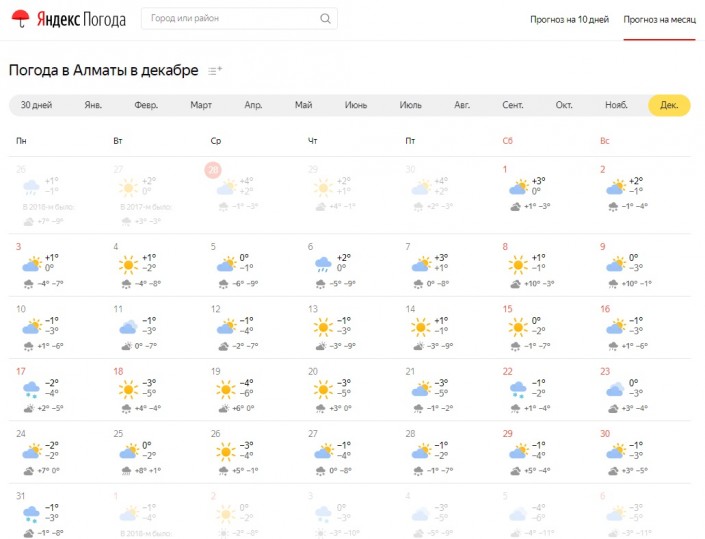The height and width of the screenshot is (539, 705).
Task: Select the 30 дней period option
Action: (37, 105)
